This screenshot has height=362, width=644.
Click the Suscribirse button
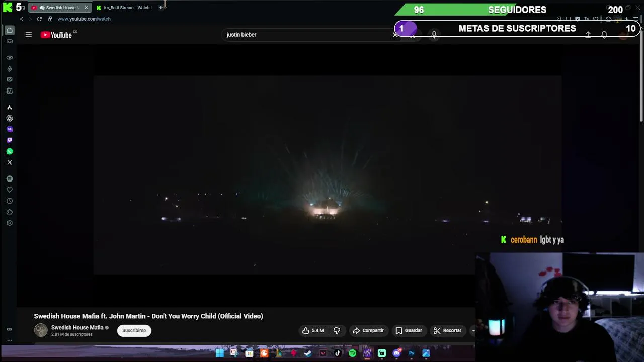[x=134, y=330]
